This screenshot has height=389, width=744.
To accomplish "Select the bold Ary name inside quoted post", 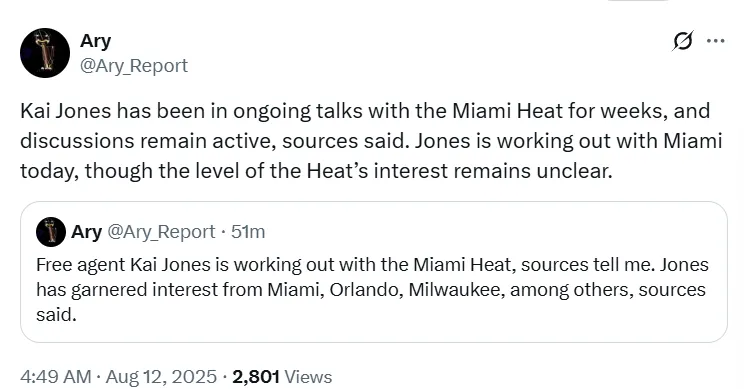I will click(86, 232).
